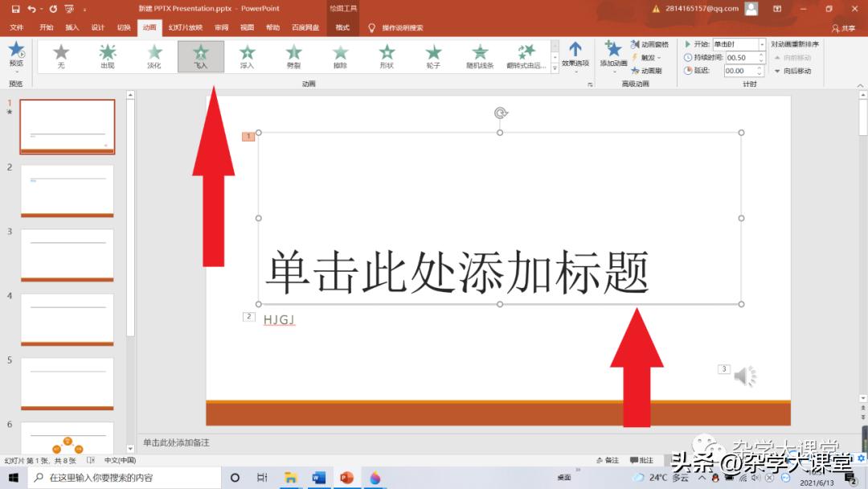
Task: Switch to the 插入 ribbon tab
Action: click(x=72, y=27)
